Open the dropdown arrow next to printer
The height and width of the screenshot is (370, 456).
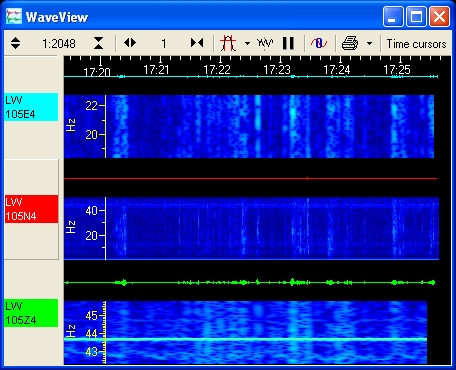click(369, 43)
